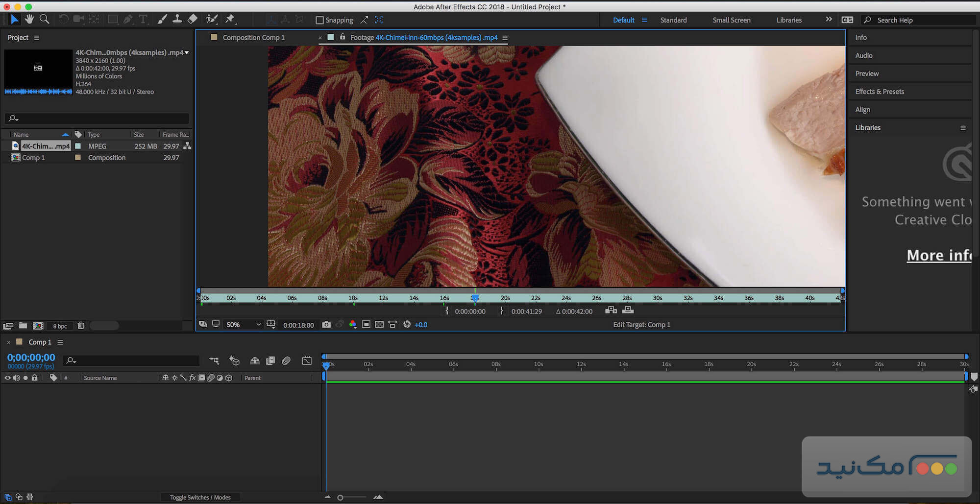Activate the Zoom tool

pos(45,20)
